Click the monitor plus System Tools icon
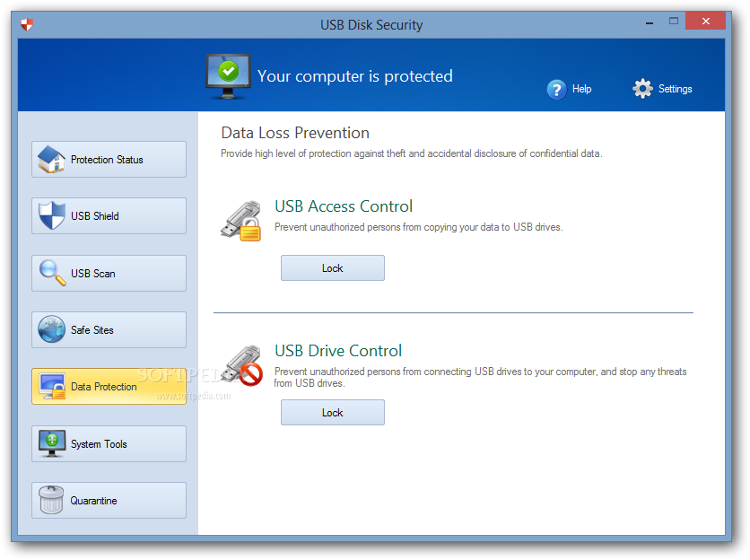750x560 pixels. (x=52, y=443)
